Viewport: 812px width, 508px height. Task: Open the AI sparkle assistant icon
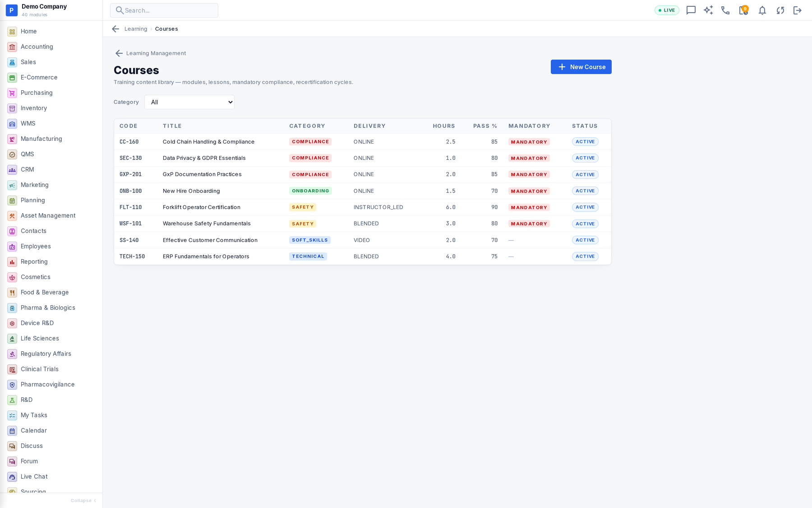[708, 10]
